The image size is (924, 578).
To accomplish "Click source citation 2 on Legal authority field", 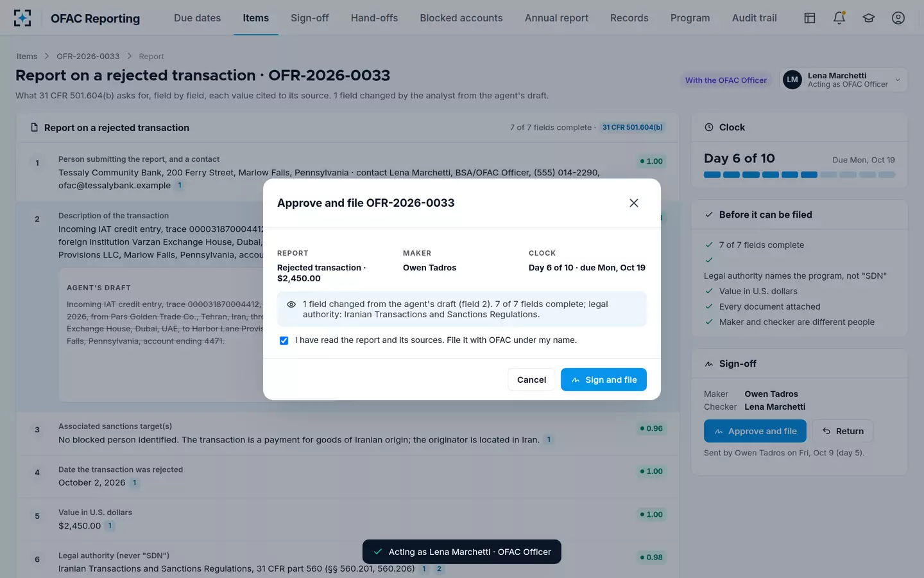I will (440, 569).
